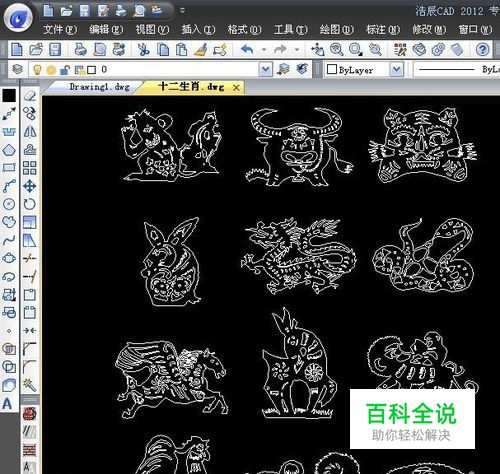Open the 格式(O) menu
Screen dimensions: 500x474
244,30
